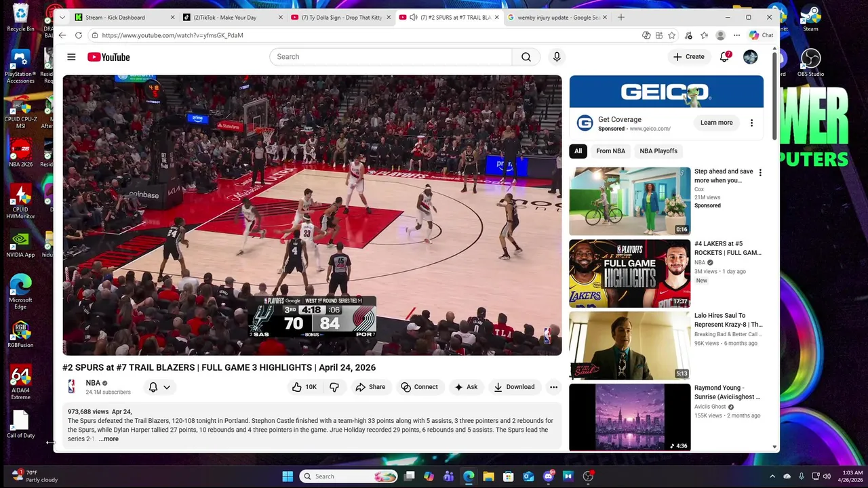Open OBS Studio desktop shortcut
868x488 pixels.
[810, 62]
